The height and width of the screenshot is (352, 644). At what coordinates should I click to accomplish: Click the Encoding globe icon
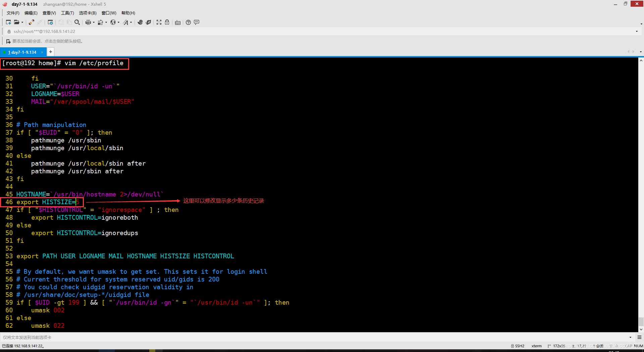pyautogui.click(x=113, y=22)
